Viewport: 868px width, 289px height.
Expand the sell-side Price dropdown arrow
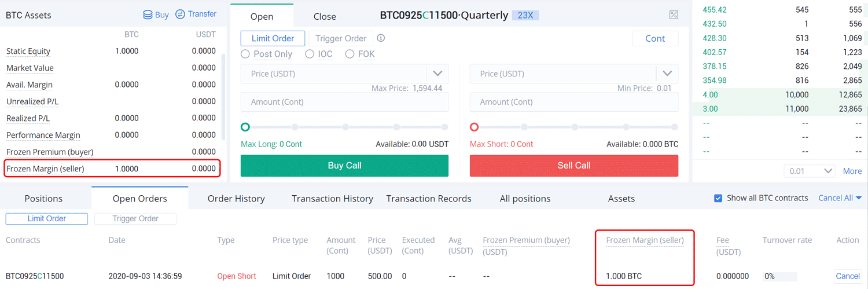point(667,74)
